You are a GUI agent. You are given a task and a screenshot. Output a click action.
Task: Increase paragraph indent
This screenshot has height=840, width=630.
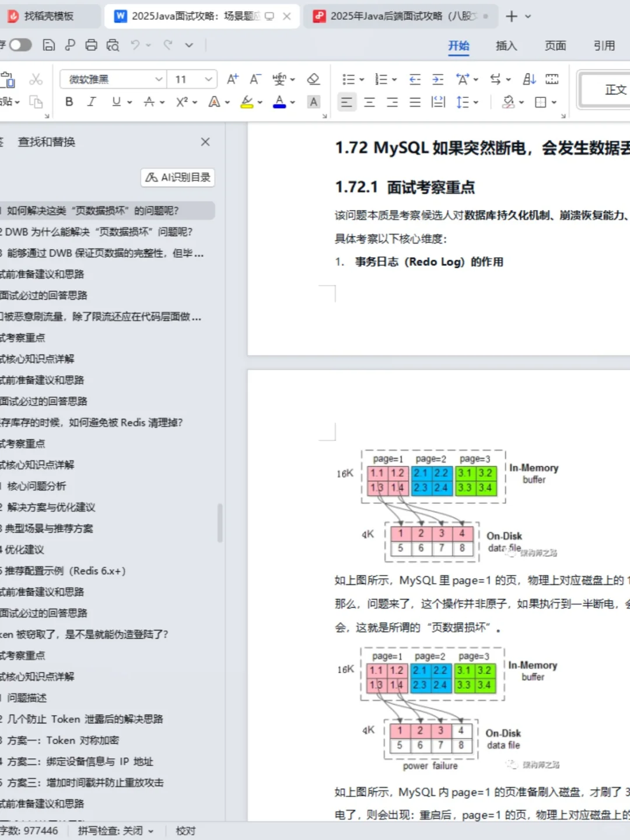[x=437, y=79]
